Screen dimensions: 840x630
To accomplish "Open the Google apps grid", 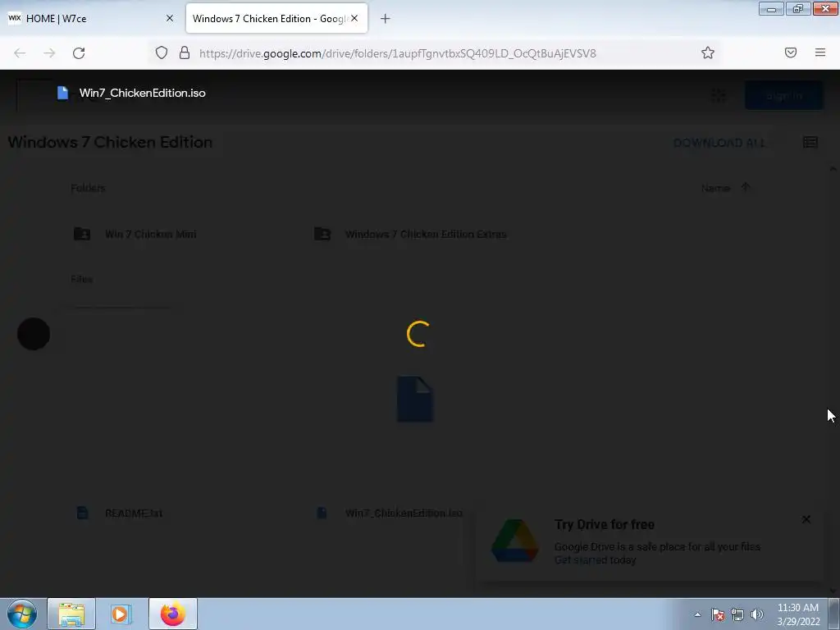I will click(719, 95).
